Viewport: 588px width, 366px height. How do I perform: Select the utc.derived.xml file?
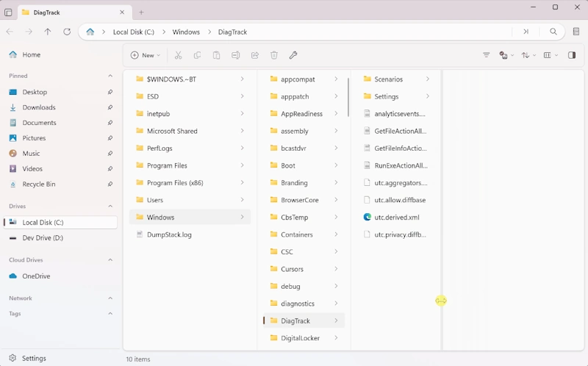(396, 217)
